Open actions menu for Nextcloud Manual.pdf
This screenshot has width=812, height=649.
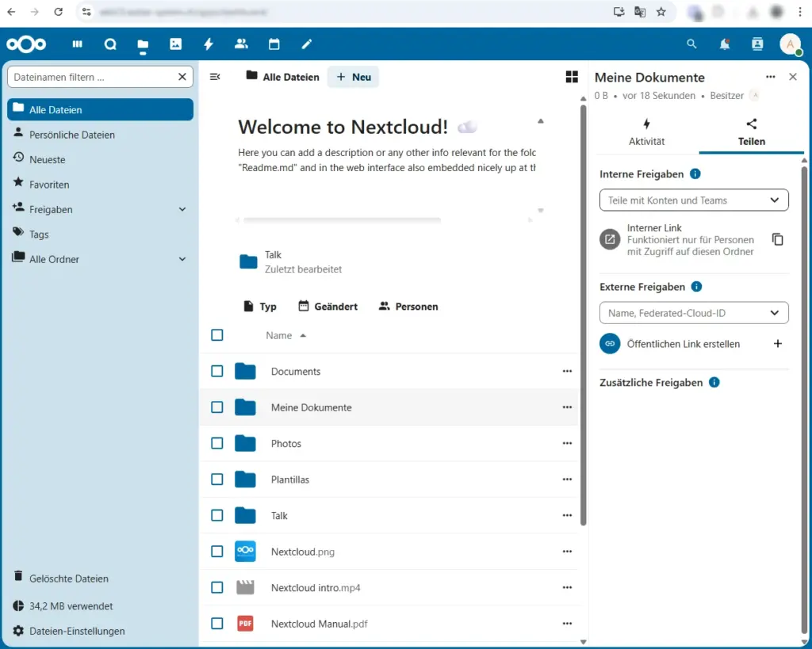click(x=567, y=624)
